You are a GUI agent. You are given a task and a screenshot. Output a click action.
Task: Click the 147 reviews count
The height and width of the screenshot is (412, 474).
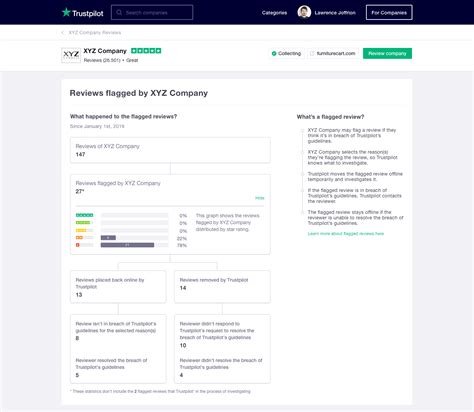[x=80, y=154]
